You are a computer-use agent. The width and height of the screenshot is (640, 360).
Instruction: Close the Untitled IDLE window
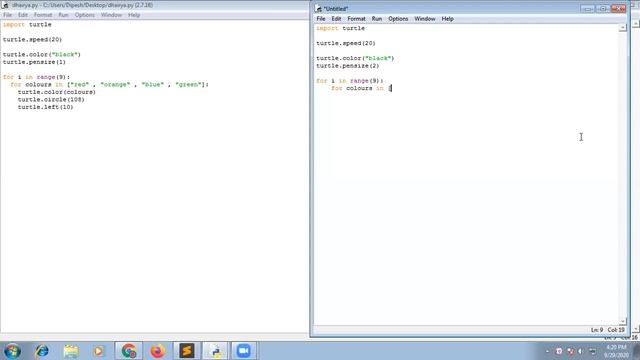pyautogui.click(x=618, y=8)
